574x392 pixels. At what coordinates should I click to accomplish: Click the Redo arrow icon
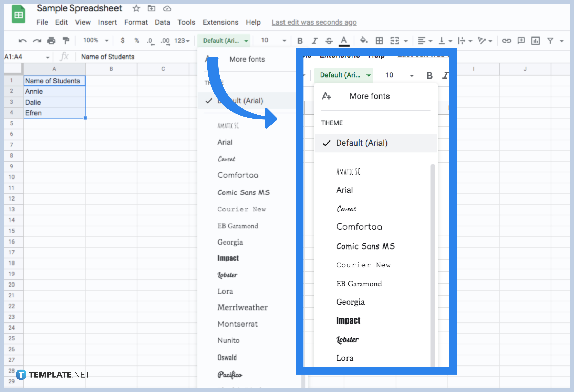(37, 40)
